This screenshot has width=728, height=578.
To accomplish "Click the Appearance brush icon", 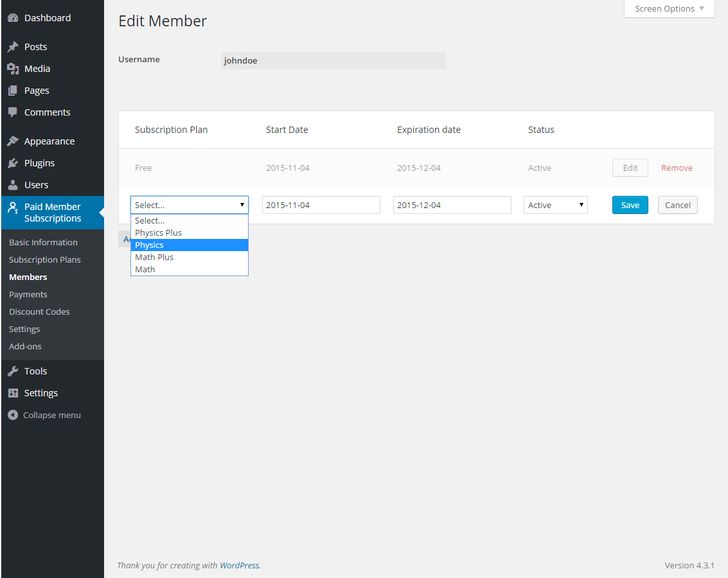I will (x=14, y=141).
